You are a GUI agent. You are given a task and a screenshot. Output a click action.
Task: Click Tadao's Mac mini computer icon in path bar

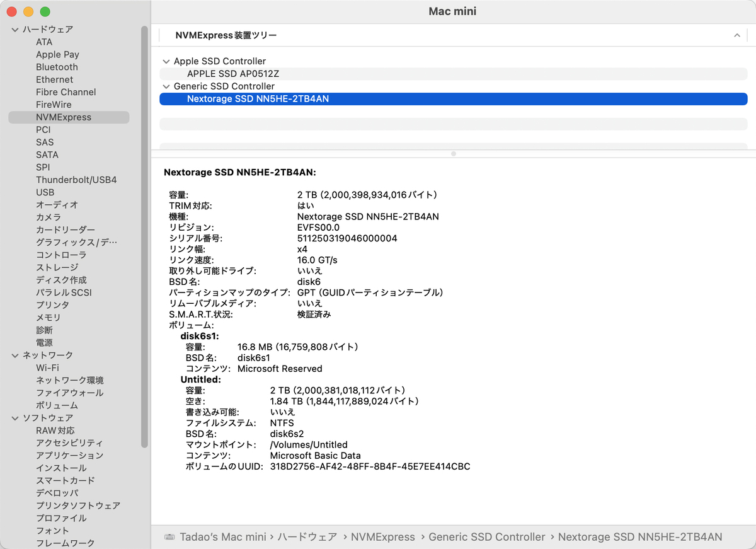[169, 537]
